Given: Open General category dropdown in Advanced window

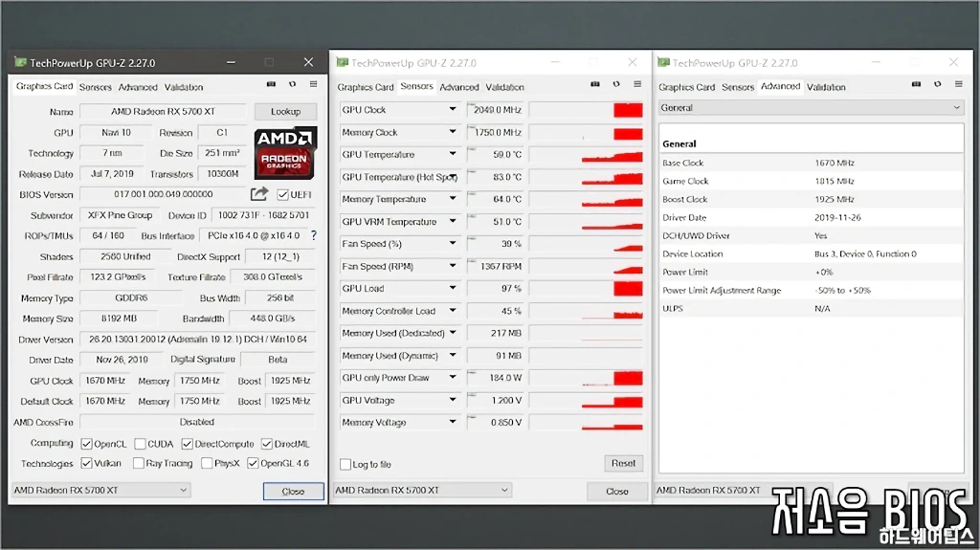Looking at the screenshot, I should (x=811, y=107).
